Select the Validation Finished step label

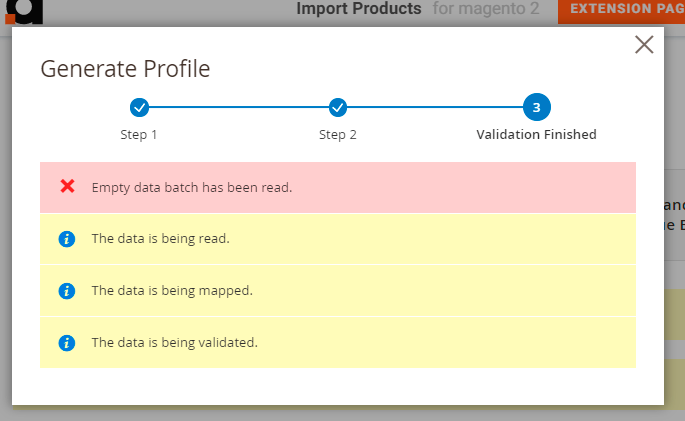tap(536, 135)
